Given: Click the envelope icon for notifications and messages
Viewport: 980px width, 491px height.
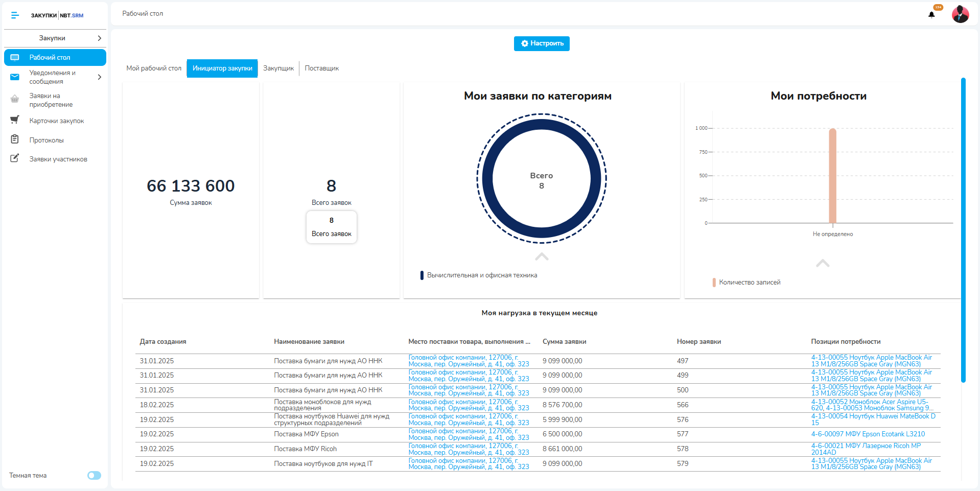Looking at the screenshot, I should [x=15, y=77].
